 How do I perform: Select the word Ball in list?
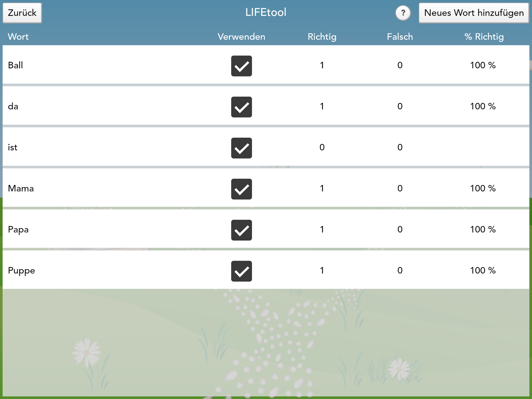coord(15,65)
